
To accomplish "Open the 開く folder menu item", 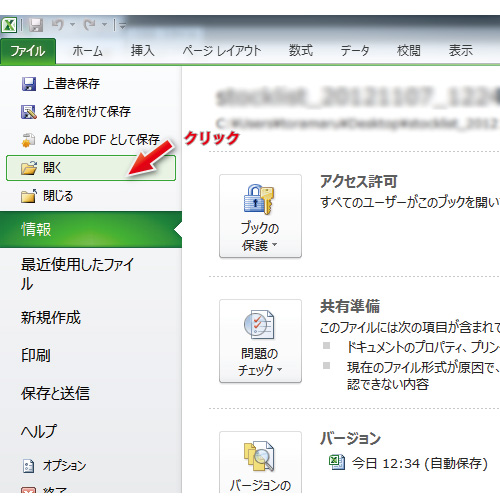I will coord(91,168).
